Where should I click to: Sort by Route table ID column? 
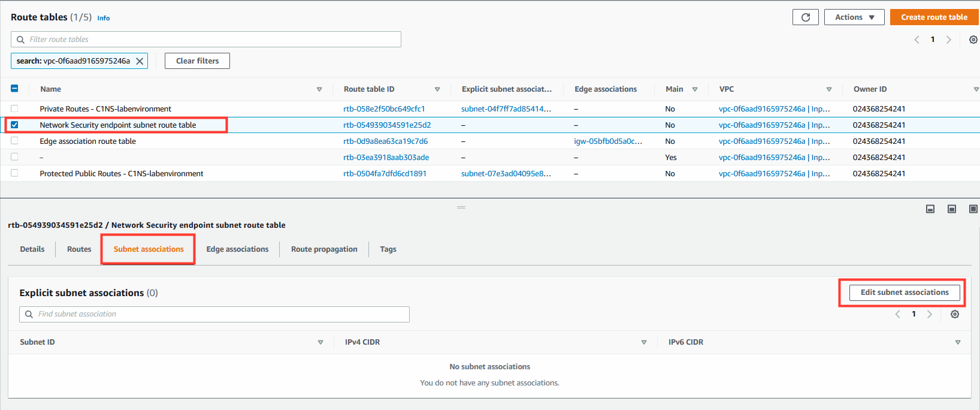[x=437, y=89]
